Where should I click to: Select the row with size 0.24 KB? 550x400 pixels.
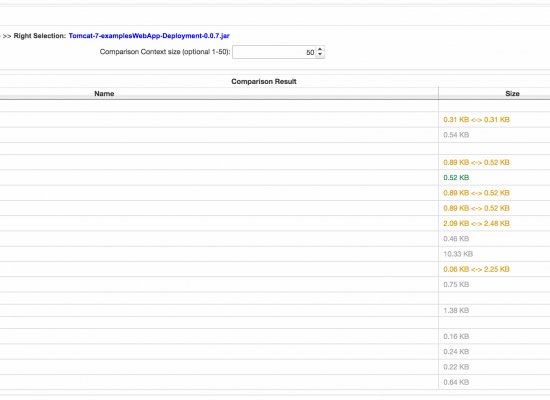275,352
